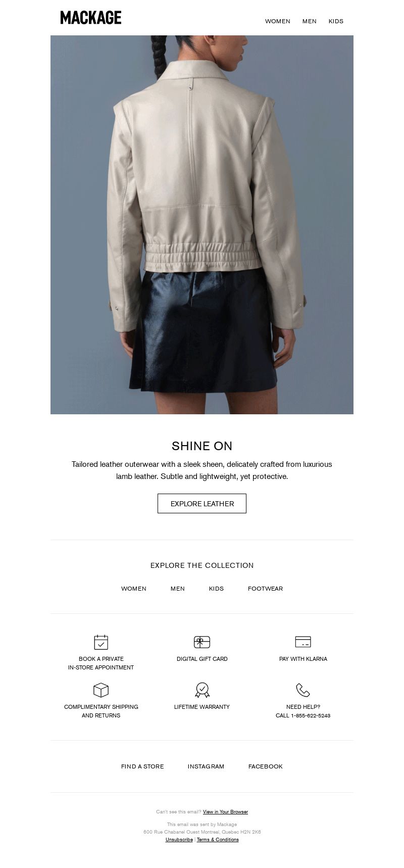Click the Klarna credit card icon

(303, 642)
